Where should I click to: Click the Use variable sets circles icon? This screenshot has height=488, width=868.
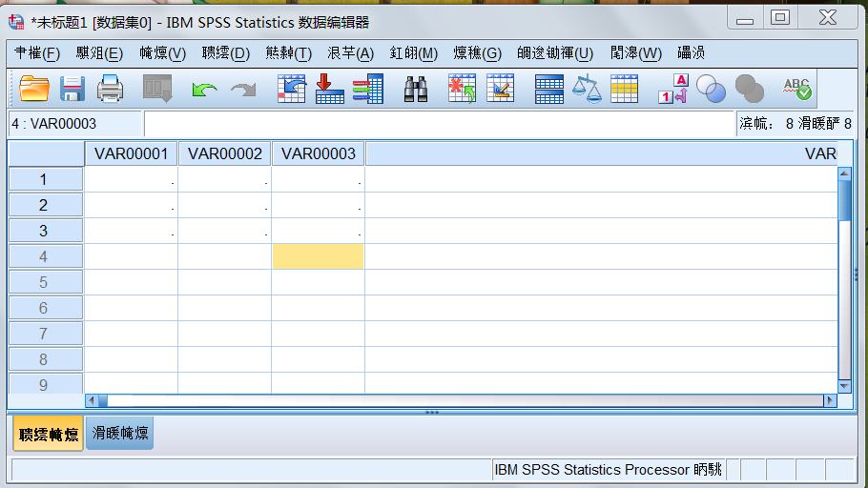tap(711, 89)
